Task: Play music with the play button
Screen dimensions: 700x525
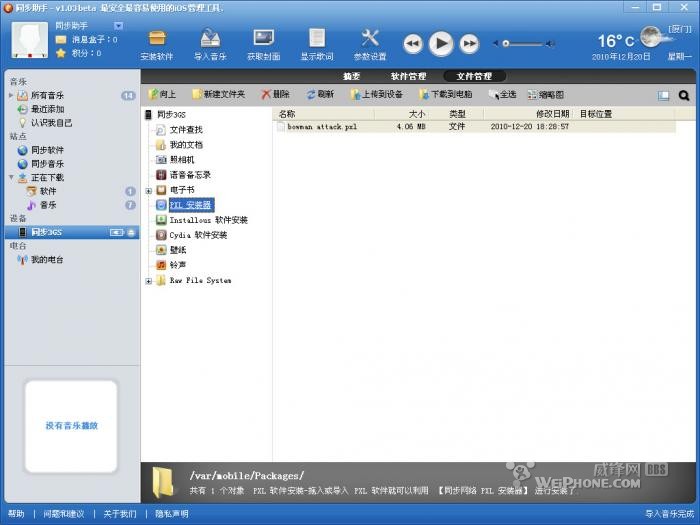Action: [x=441, y=43]
